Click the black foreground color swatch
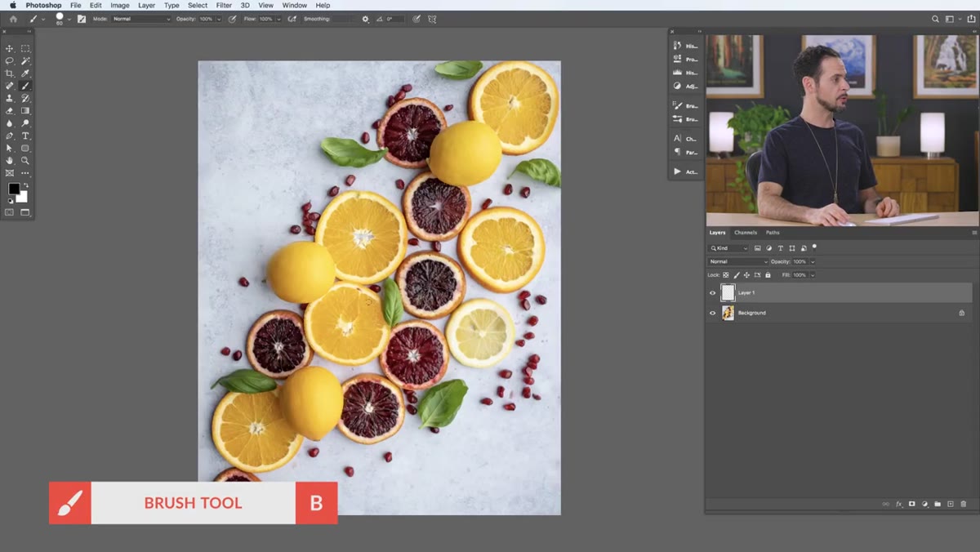The image size is (980, 552). coord(14,189)
